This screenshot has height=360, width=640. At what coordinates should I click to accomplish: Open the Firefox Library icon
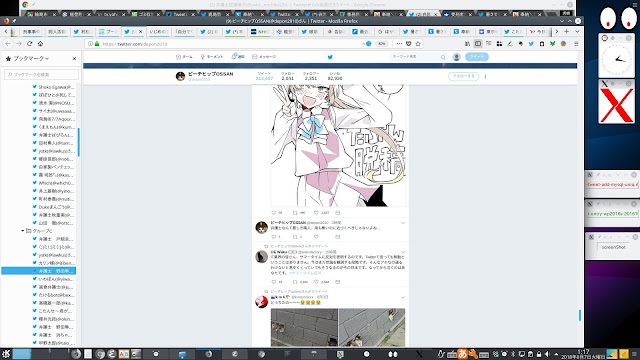[x=467, y=44]
